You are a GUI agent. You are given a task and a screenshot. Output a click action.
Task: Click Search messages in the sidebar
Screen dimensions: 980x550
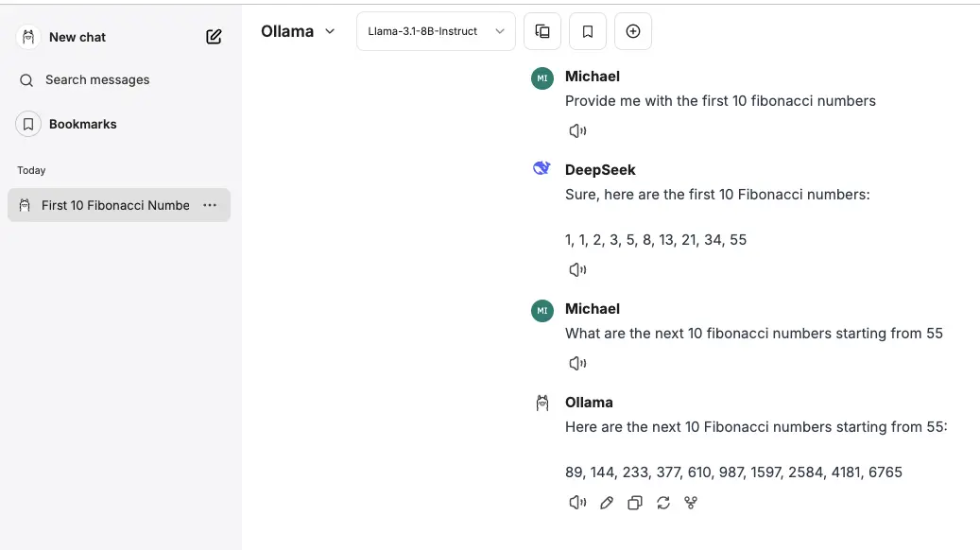96,79
